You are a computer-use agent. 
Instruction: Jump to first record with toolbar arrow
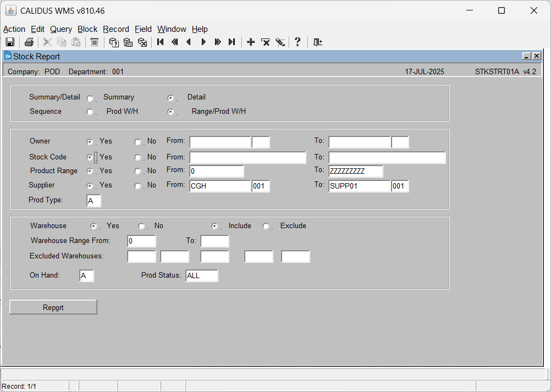160,42
